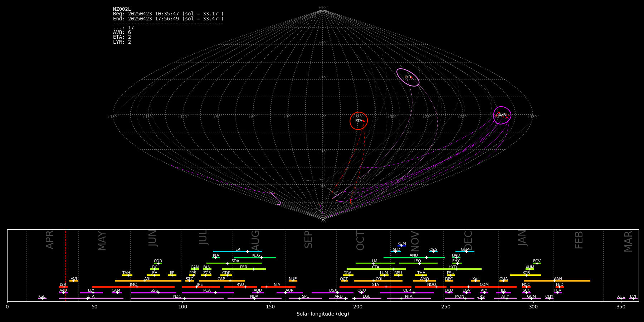The width and height of the screenshot is (644, 322).
Task: Click the ORI shower bar in timeline
Action: [378, 281]
